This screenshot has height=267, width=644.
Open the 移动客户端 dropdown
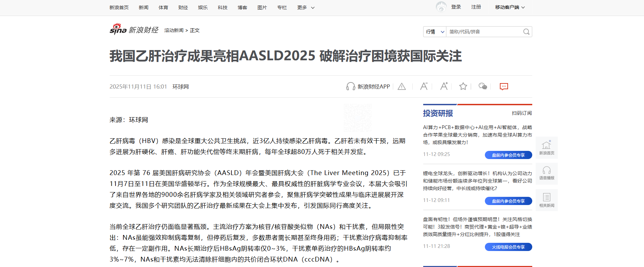510,7
